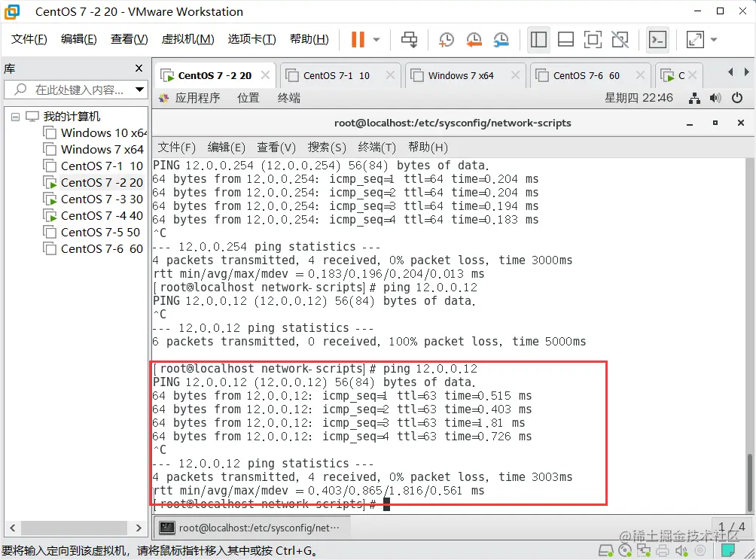756x560 pixels.
Task: Click 终端 in the GNOME top bar
Action: (x=288, y=97)
